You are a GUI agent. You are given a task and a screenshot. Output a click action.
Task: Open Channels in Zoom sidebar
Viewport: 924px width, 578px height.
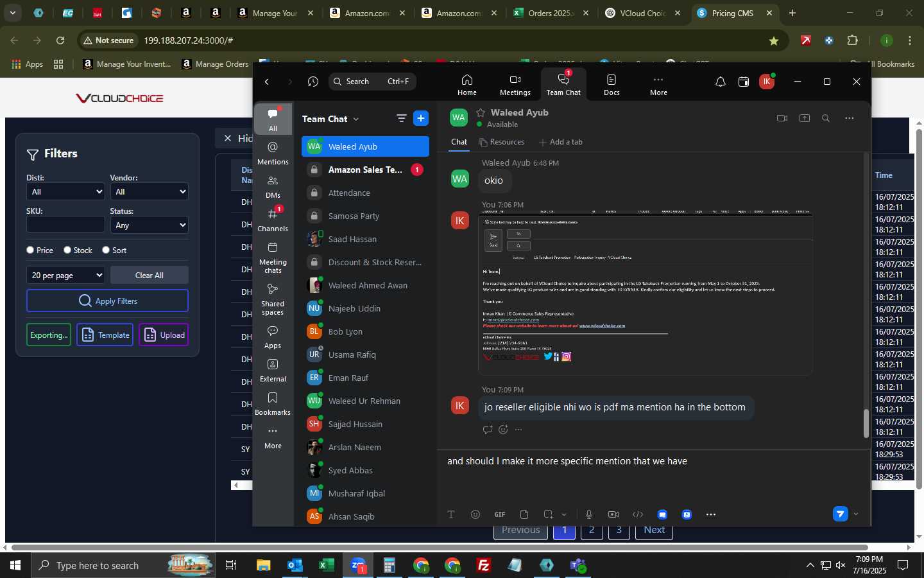[x=273, y=220]
